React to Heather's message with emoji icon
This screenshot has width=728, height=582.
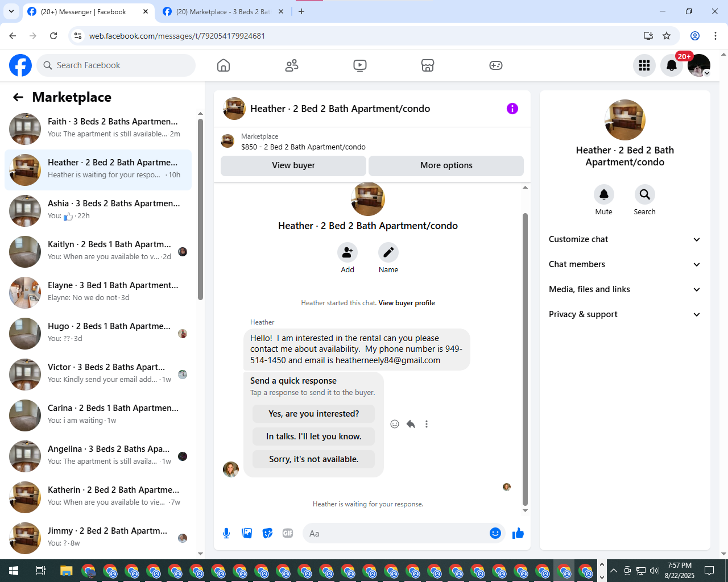(x=395, y=424)
